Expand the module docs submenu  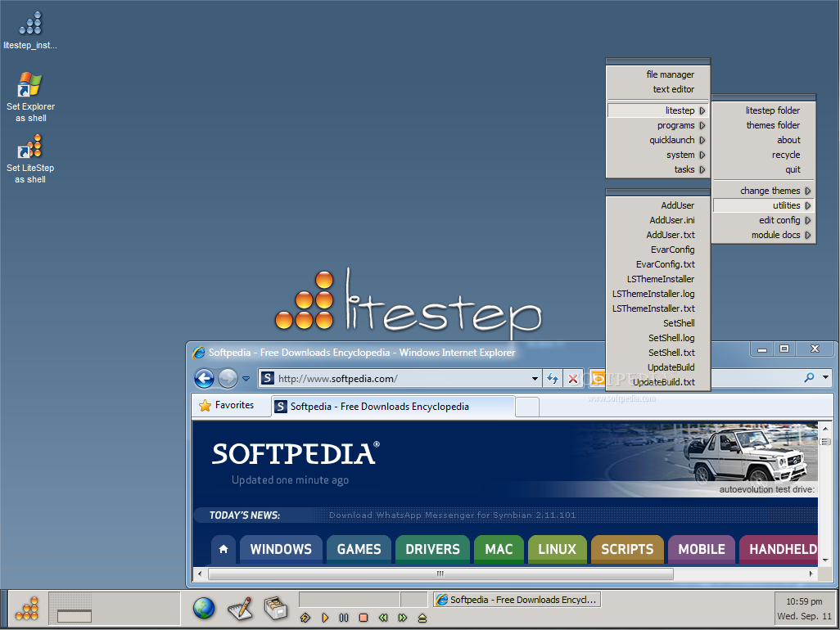tap(764, 235)
